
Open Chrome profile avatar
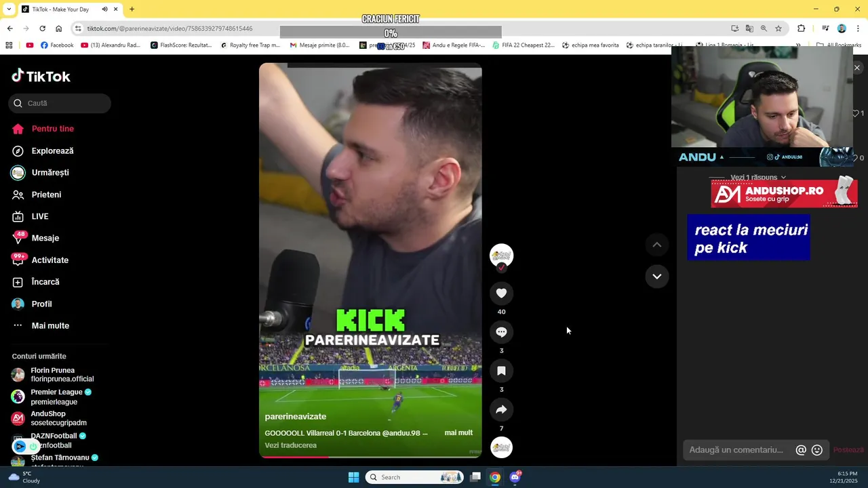tap(842, 28)
